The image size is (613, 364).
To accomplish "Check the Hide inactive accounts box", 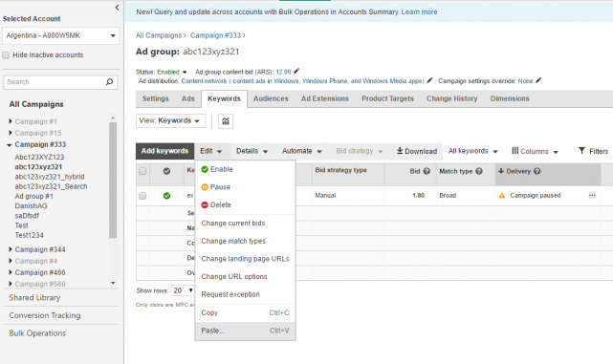I will tap(6, 55).
